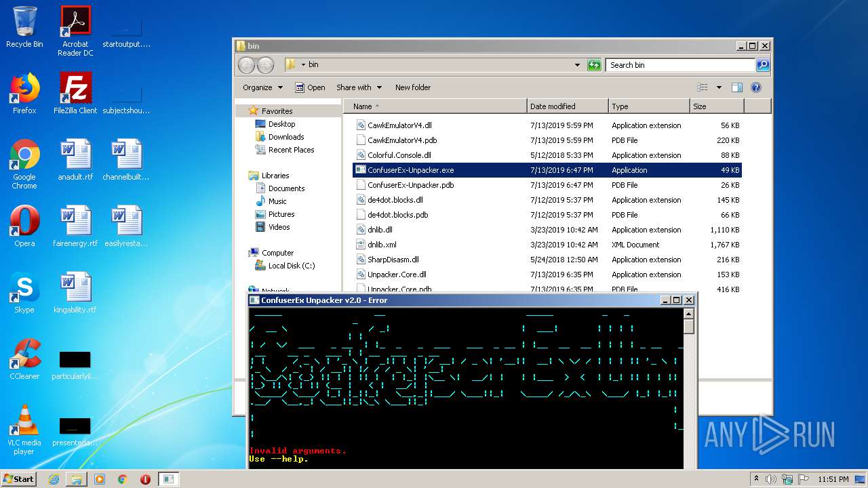Open fairenergy.rtf document
Viewport: 868px width, 488px height.
point(75,226)
